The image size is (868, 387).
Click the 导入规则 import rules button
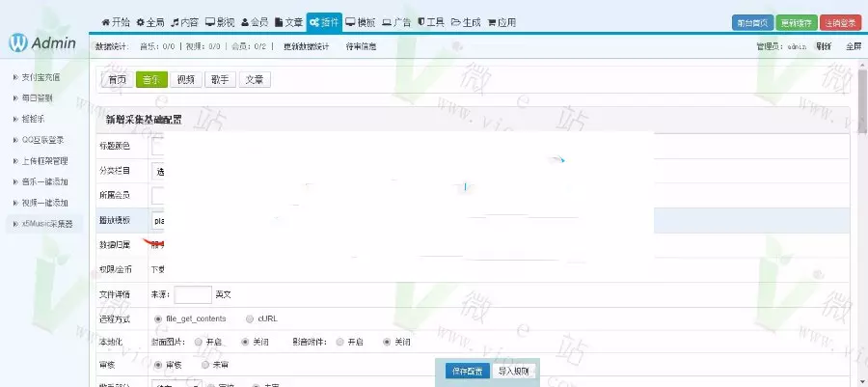point(513,371)
